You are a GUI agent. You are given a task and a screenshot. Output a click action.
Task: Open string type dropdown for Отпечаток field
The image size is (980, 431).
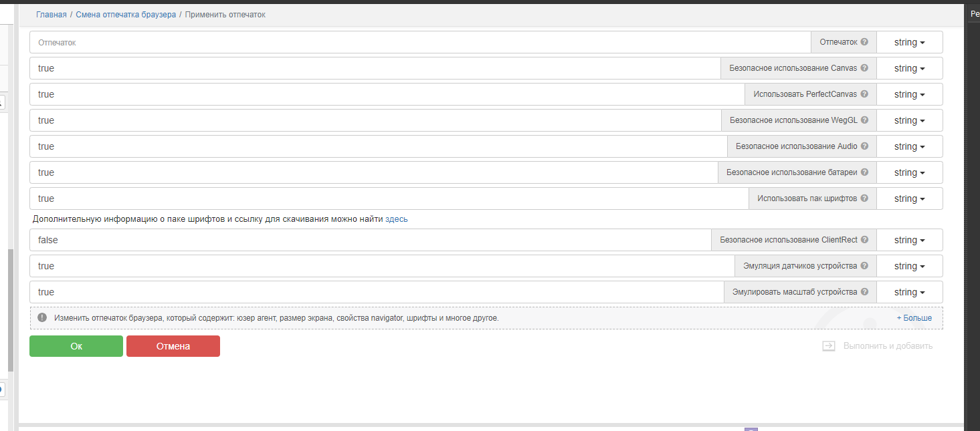tap(909, 42)
